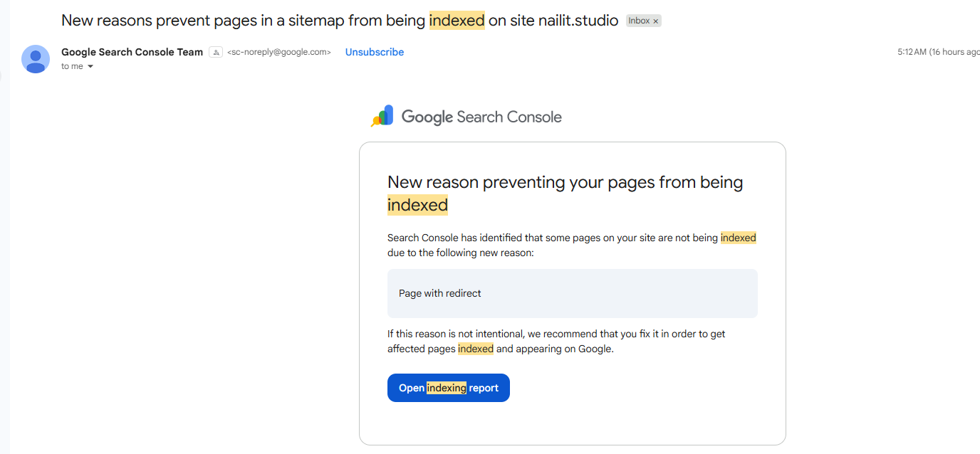
Task: Click the mailing list icon beside sender name
Action: pos(216,52)
